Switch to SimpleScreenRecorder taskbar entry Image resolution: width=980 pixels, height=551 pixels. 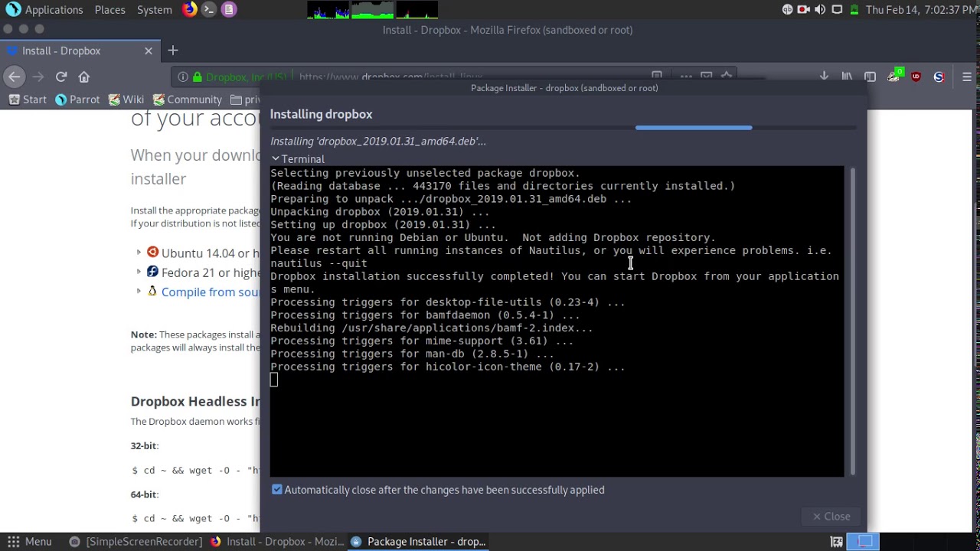click(x=136, y=541)
